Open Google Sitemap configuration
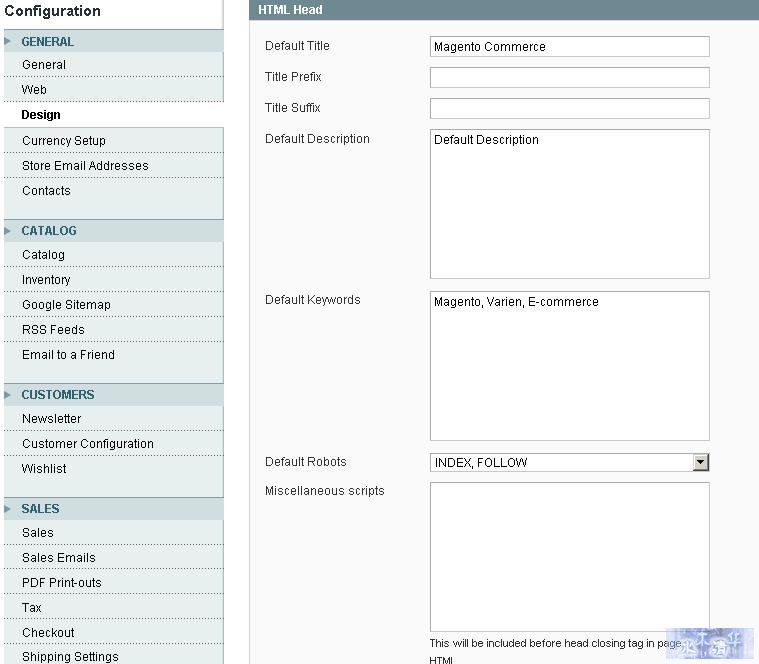759x664 pixels. click(113, 304)
